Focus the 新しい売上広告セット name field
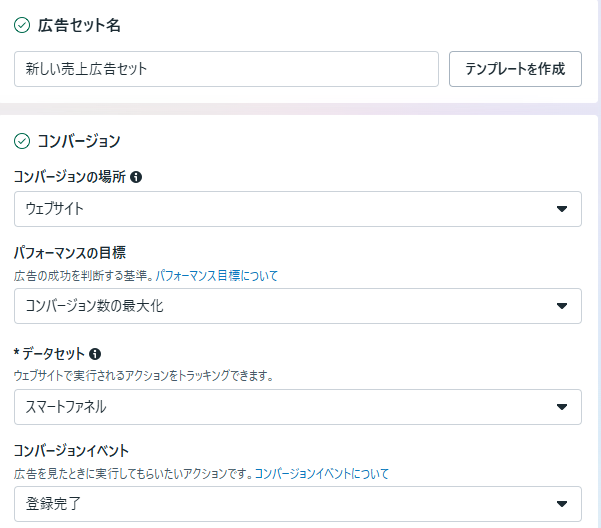 click(x=226, y=70)
